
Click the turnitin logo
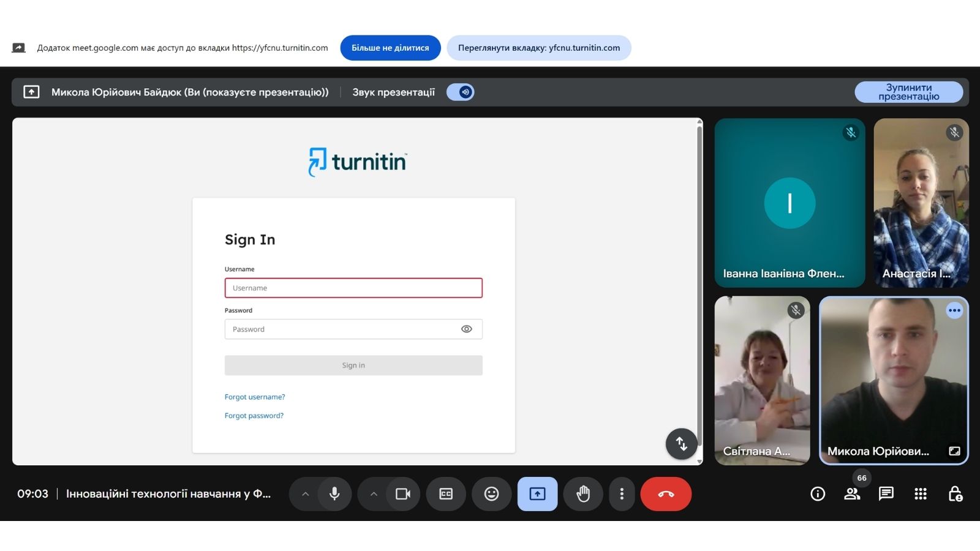click(358, 162)
